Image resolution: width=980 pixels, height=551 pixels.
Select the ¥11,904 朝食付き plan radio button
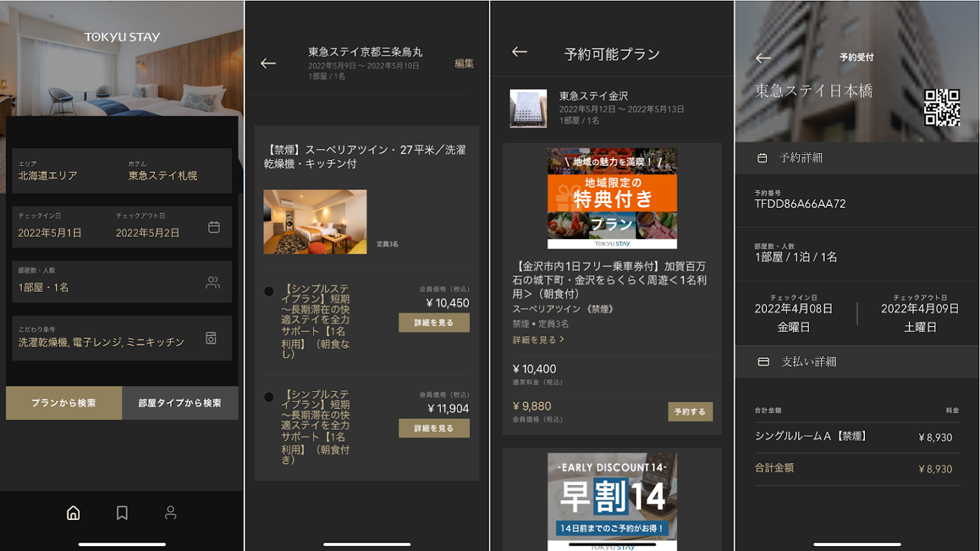click(x=269, y=397)
